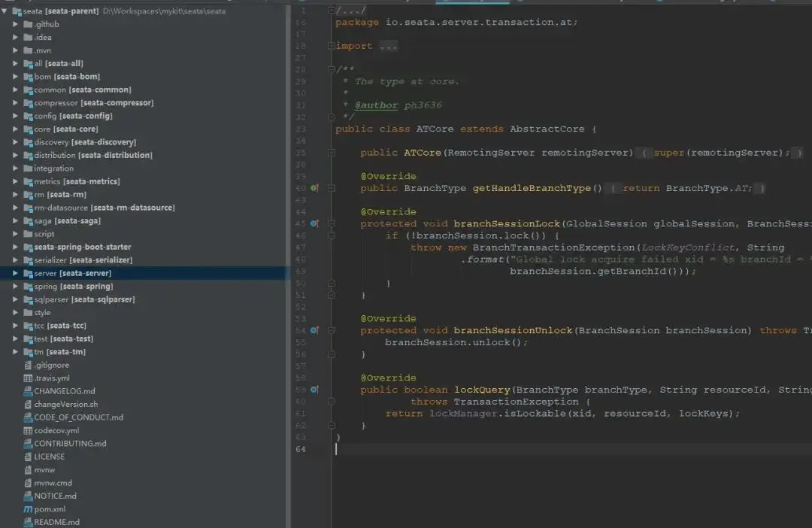The height and width of the screenshot is (528, 812).
Task: Expand the .idea folder arrow
Action: pyautogui.click(x=16, y=38)
